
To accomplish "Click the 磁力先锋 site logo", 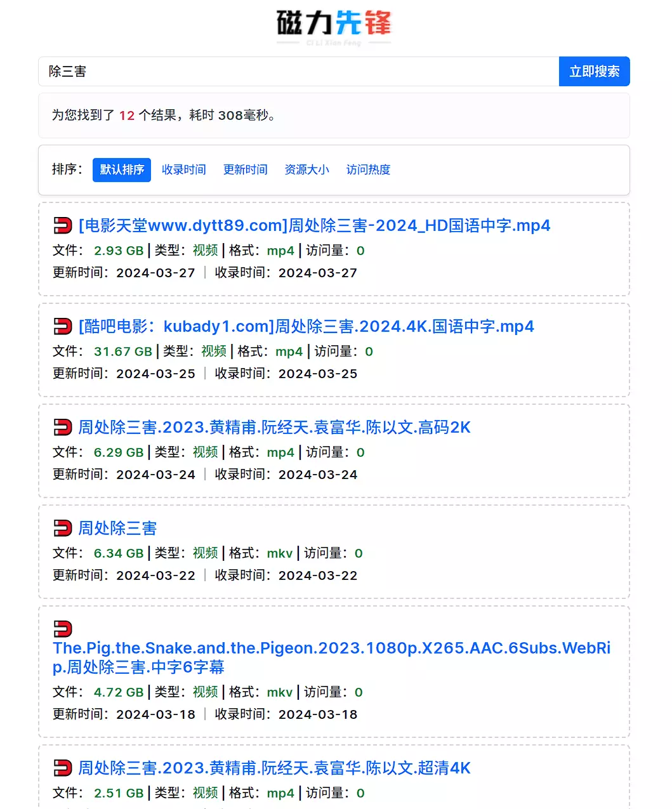I will pos(334,27).
